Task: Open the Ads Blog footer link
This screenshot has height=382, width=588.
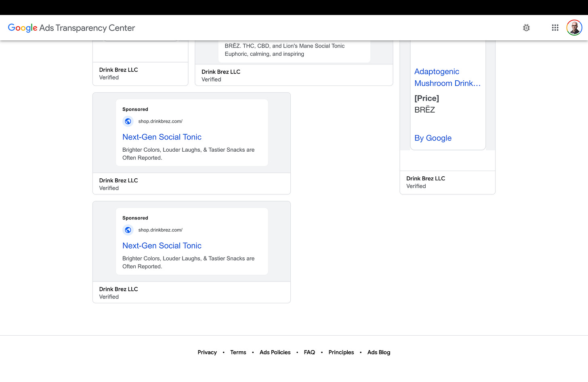Action: [x=379, y=353]
